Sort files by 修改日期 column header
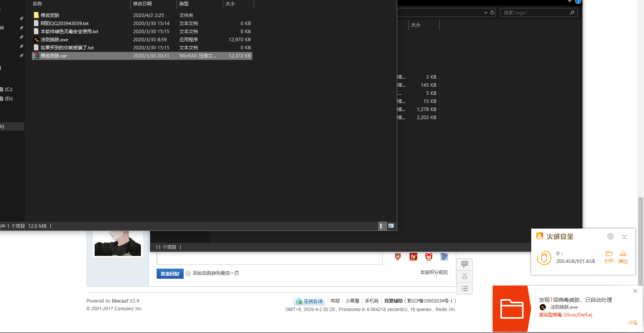Viewport: 644px width, 333px height. [142, 4]
